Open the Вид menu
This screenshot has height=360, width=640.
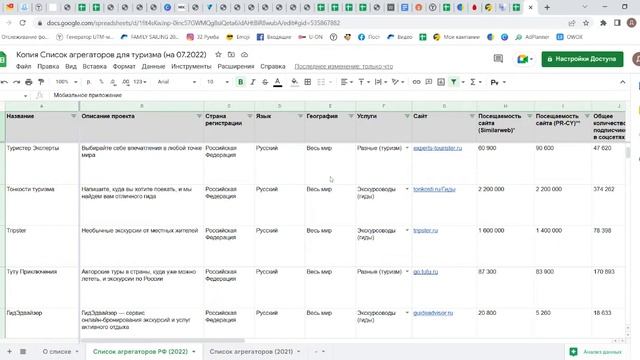[71, 66]
